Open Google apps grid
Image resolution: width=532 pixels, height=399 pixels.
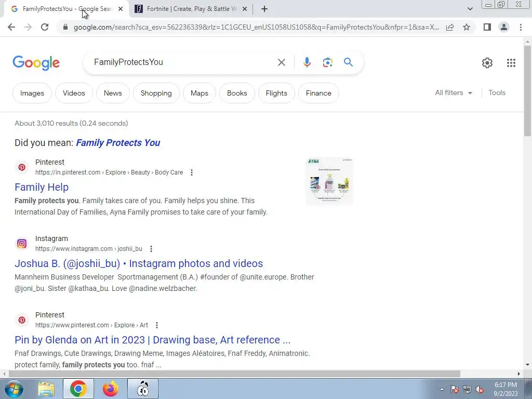click(511, 63)
